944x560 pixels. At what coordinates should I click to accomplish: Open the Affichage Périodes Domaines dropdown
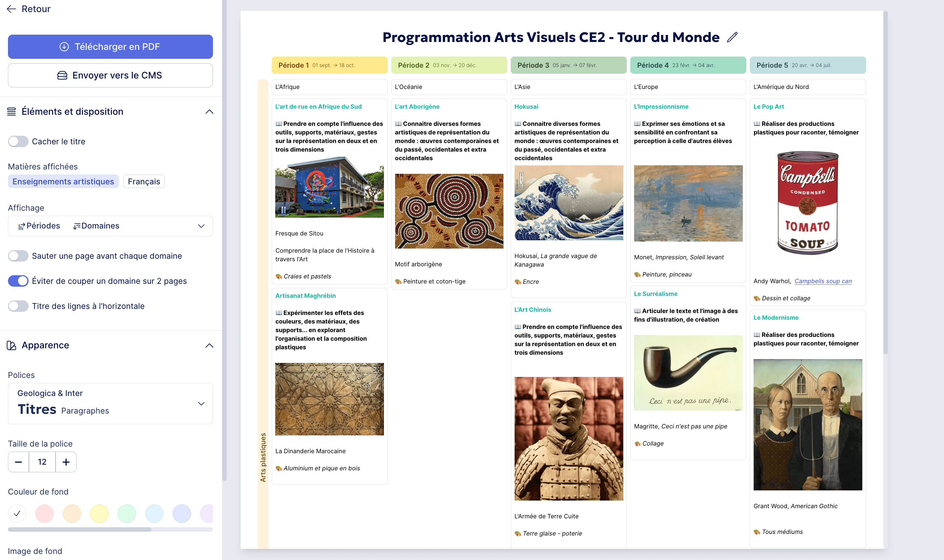point(110,226)
